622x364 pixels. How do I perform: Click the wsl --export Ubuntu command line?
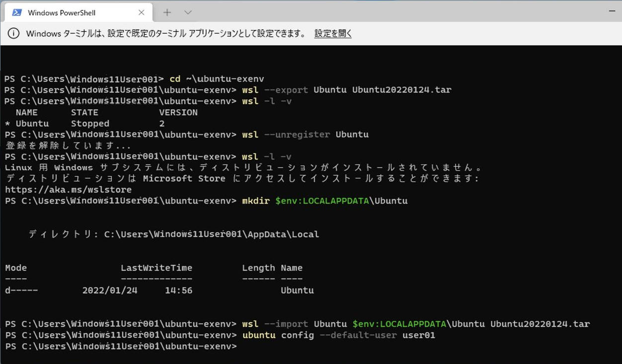tap(347, 90)
